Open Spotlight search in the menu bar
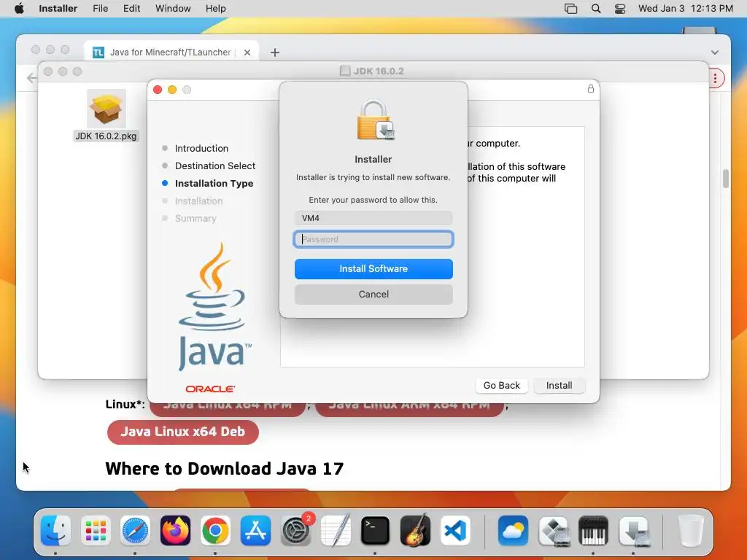 (x=595, y=9)
